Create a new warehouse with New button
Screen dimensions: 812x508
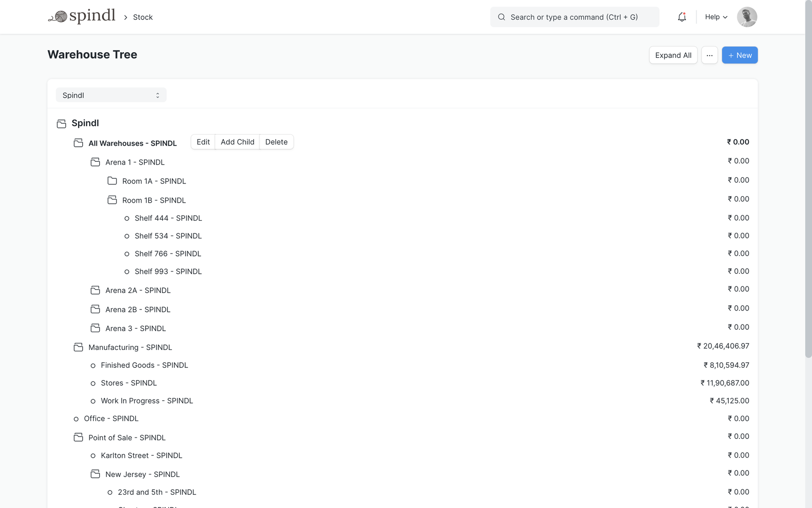pyautogui.click(x=739, y=55)
